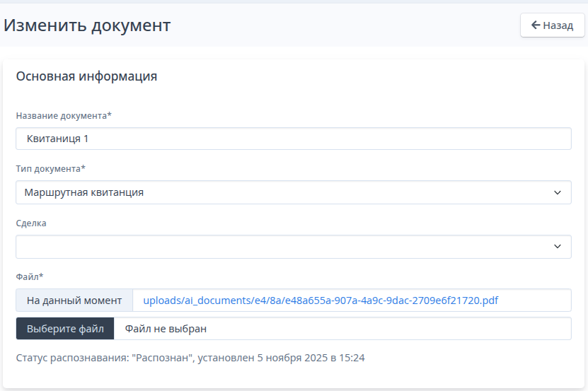
Task: Click the left arrow icon in Назад button
Action: [536, 25]
